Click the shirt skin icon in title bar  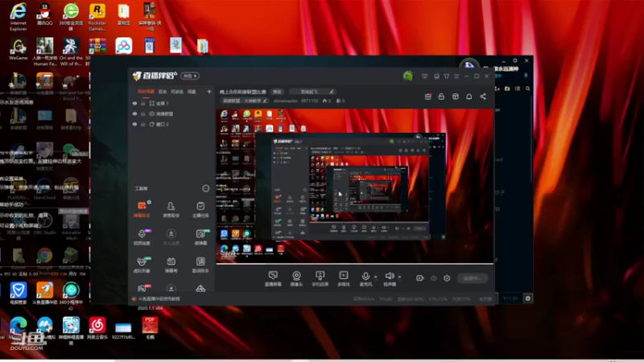pos(447,76)
